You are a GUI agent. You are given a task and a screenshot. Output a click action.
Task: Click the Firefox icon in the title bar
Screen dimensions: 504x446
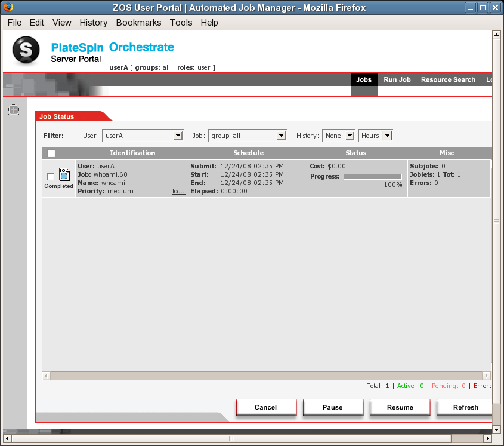click(8, 7)
